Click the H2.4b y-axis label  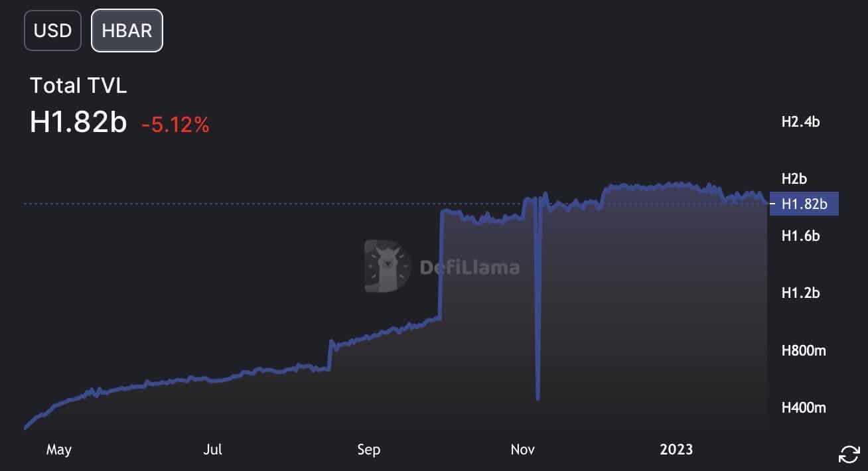click(800, 122)
